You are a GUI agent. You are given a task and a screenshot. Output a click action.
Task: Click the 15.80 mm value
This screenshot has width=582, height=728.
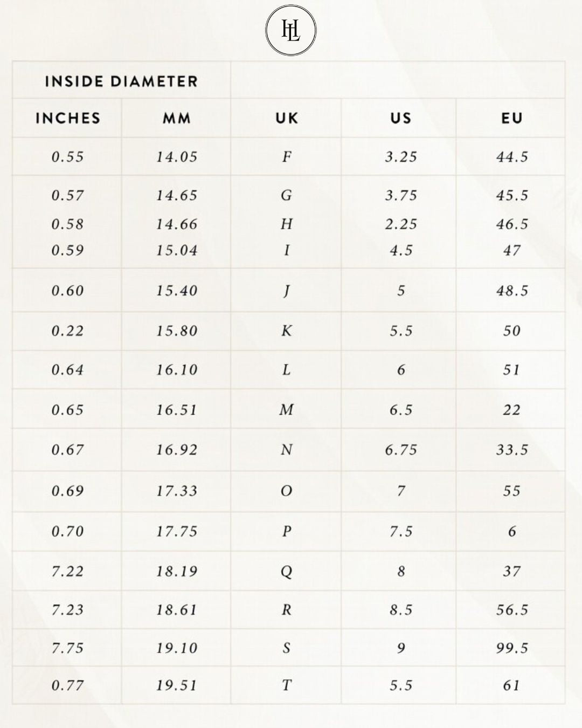coord(177,331)
